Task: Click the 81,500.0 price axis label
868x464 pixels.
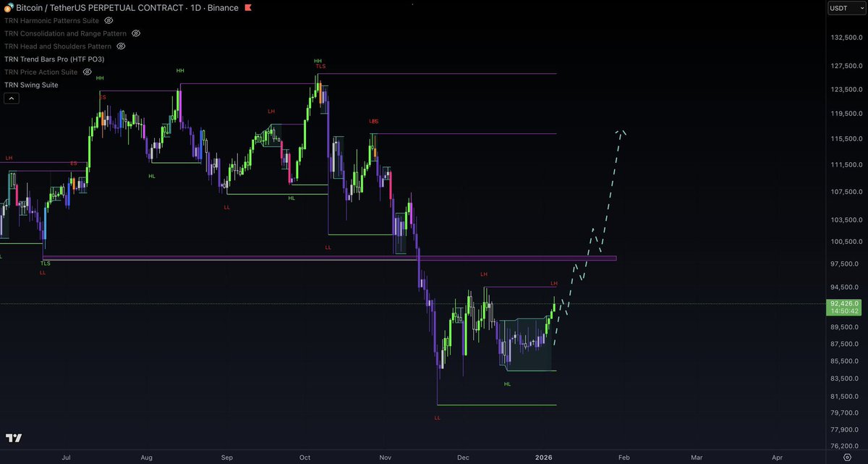Action: click(845, 396)
